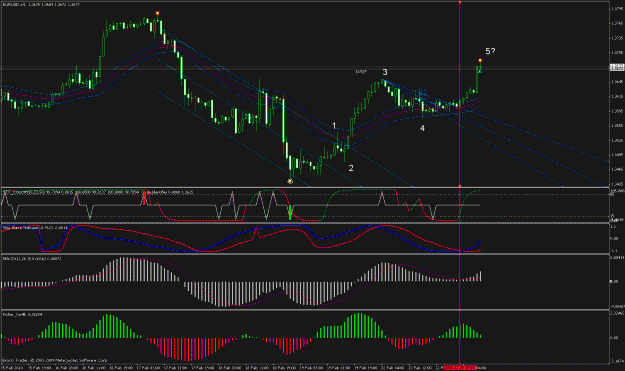Click the EURUSD,H1 chart title text
The height and width of the screenshot is (371, 625).
(x=41, y=4)
